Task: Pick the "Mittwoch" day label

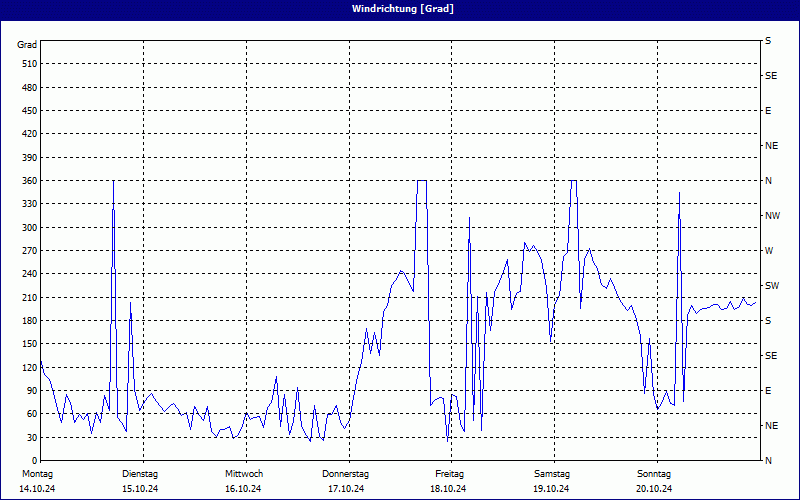Action: pos(244,474)
